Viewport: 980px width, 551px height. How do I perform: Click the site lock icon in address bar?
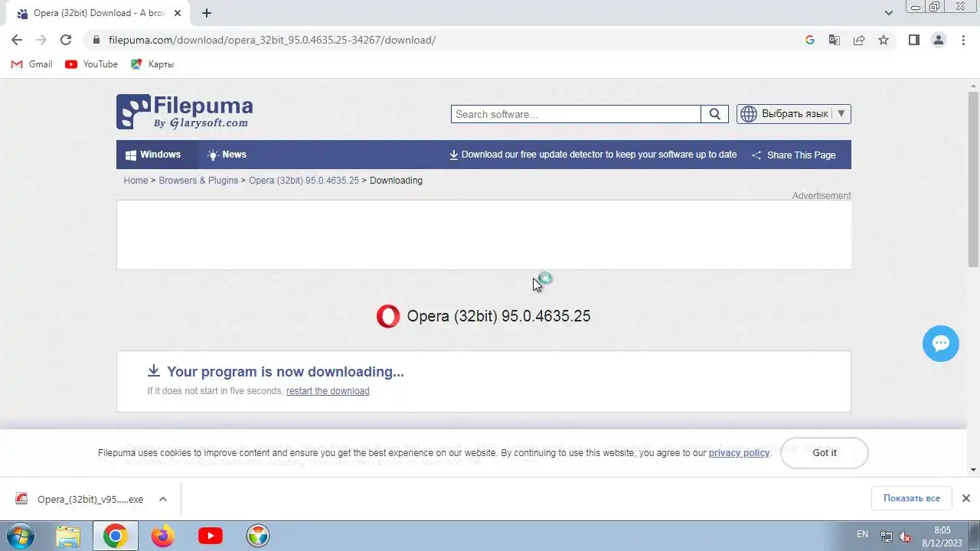96,40
